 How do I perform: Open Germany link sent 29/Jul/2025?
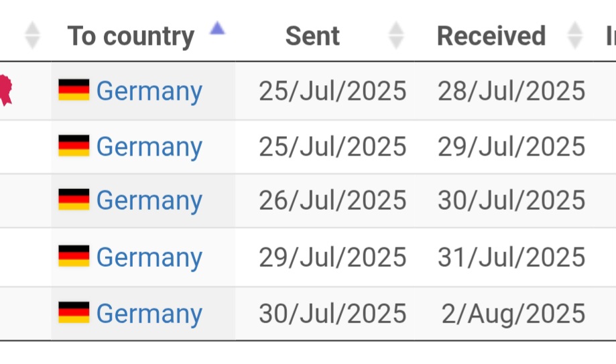click(149, 257)
